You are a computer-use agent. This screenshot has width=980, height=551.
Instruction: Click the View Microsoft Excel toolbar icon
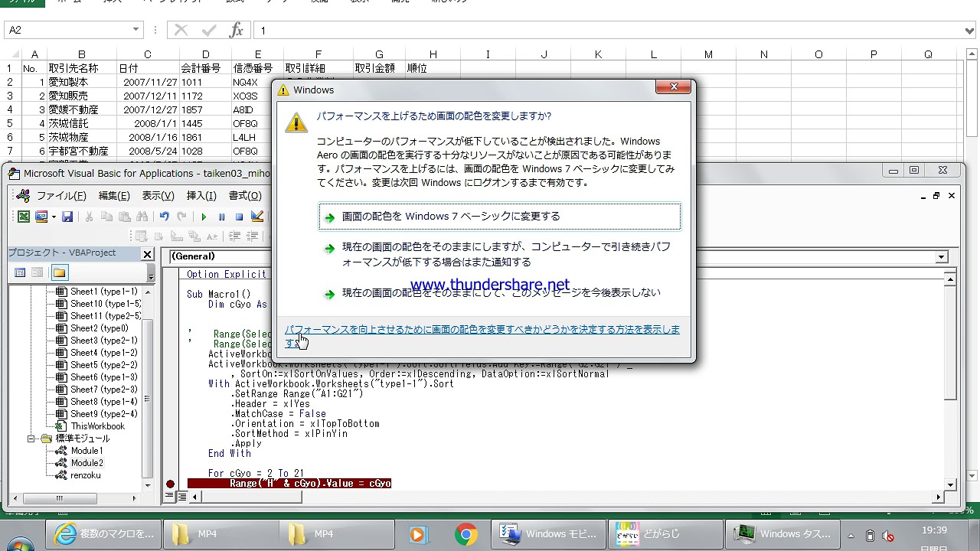24,217
